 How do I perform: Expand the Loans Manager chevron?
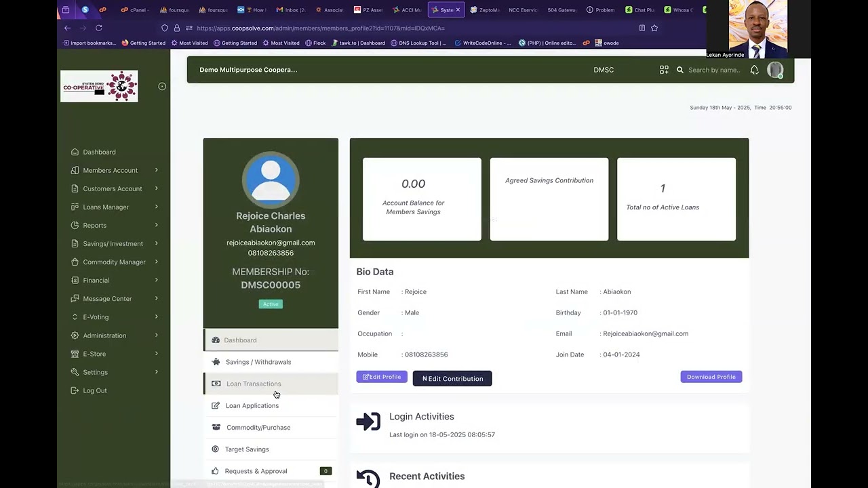(157, 207)
